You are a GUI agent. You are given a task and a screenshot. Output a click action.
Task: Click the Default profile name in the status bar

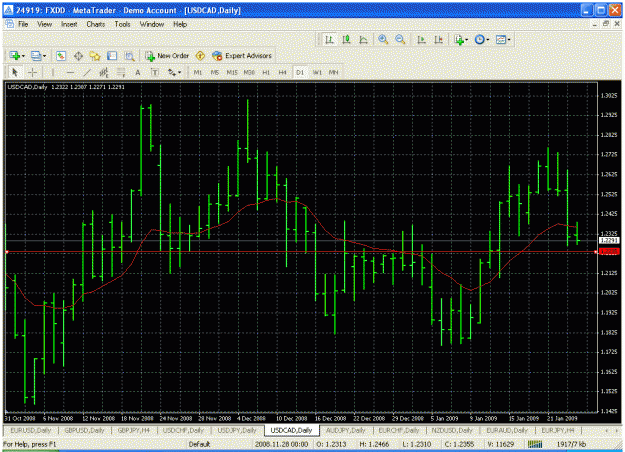point(199,444)
